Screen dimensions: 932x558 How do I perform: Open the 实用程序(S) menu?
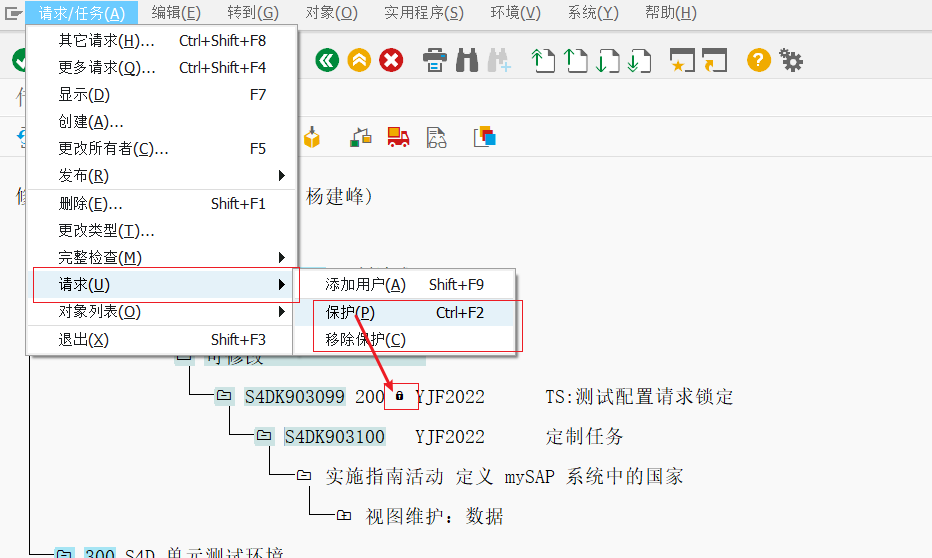424,12
